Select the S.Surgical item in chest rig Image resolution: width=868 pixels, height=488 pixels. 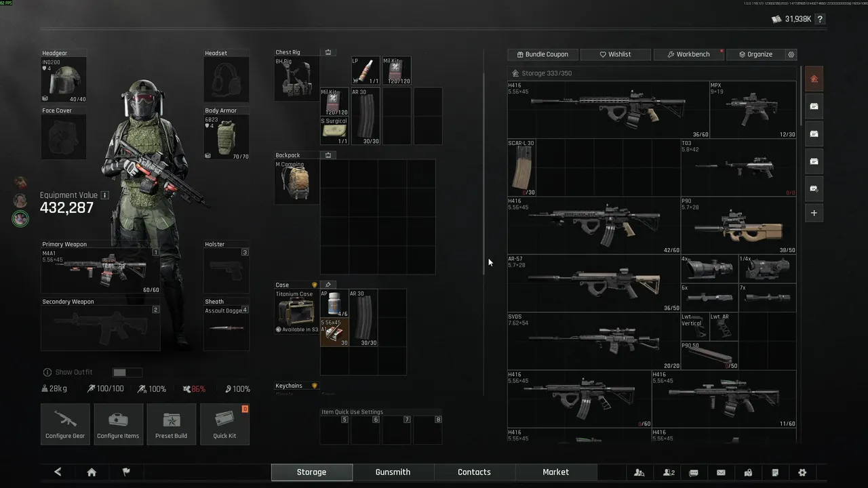(334, 131)
